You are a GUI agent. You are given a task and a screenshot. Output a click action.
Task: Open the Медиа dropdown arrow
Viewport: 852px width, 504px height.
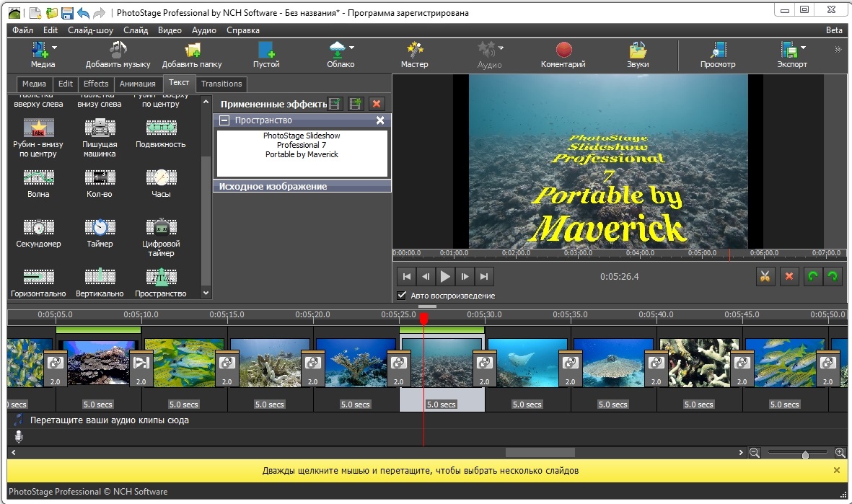point(54,48)
